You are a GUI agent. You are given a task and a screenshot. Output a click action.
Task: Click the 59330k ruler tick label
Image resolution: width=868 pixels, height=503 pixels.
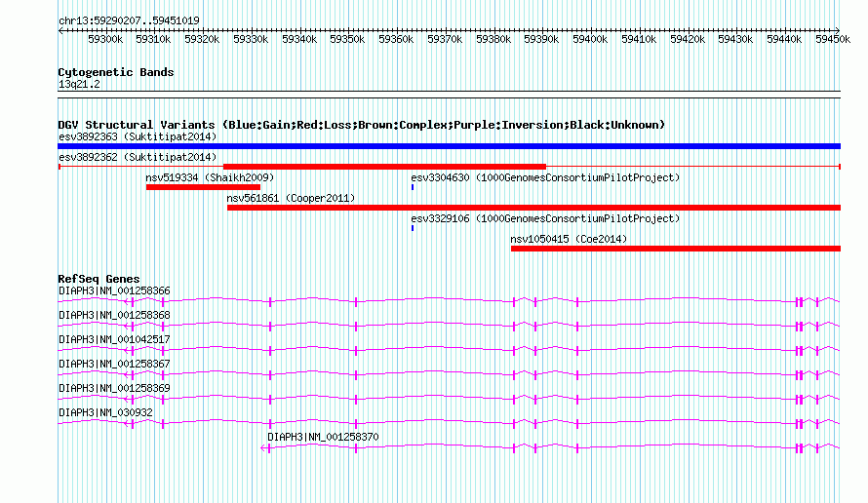tap(251, 39)
